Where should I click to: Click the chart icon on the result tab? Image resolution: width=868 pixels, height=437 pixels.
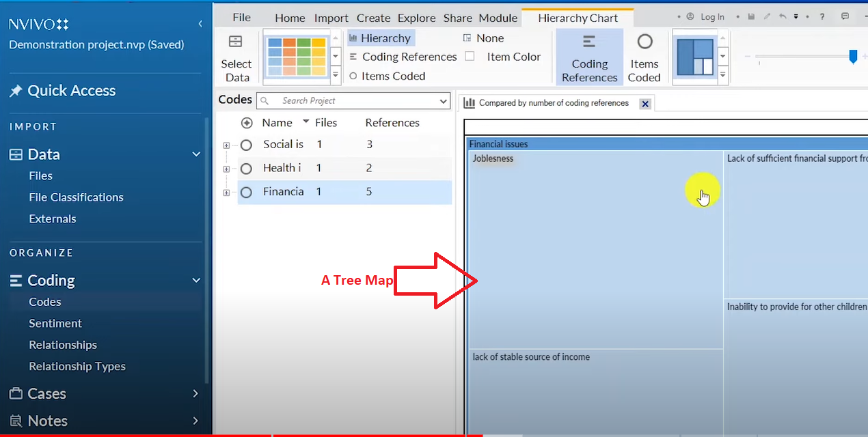pos(469,103)
